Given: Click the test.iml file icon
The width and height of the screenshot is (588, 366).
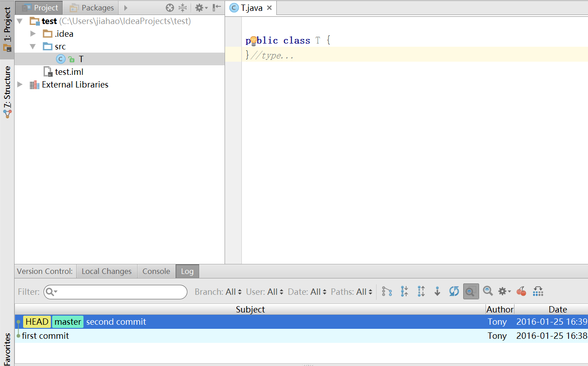Looking at the screenshot, I should pos(48,72).
